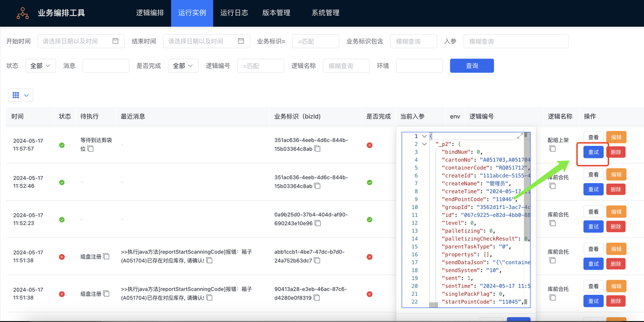Open the grid column settings dropdown
The image size is (644, 322).
21,95
